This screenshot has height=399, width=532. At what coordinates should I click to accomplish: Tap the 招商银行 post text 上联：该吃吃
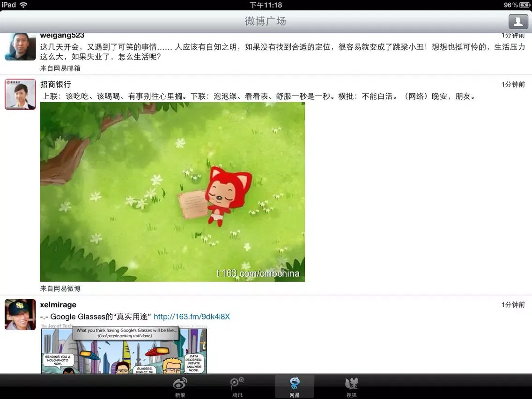(259, 96)
